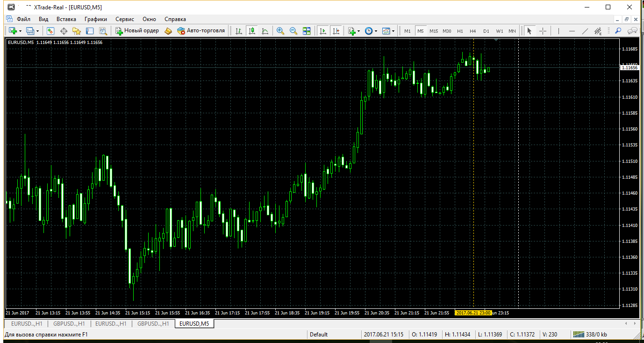Click the 1.11656 current price label
644x343 pixels.
click(x=630, y=68)
